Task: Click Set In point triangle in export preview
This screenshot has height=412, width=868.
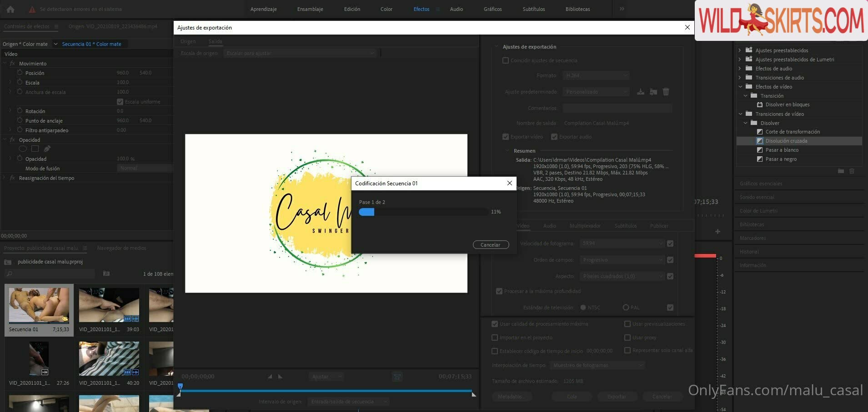Action: point(270,376)
